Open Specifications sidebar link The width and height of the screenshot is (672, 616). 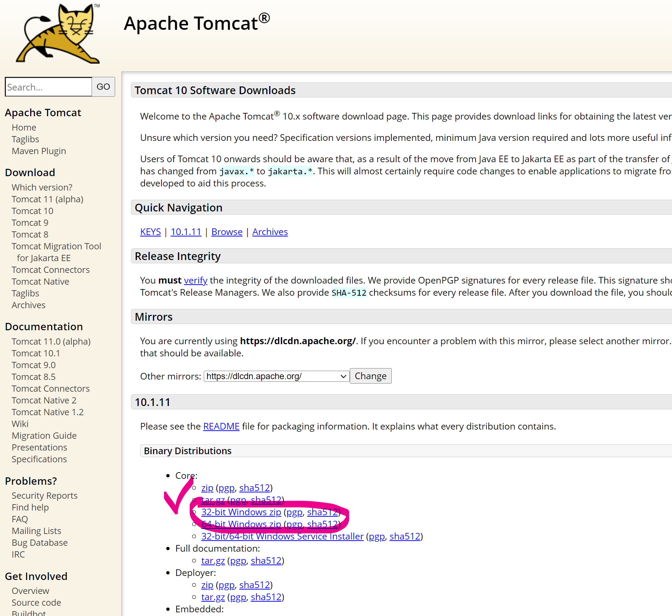(x=39, y=459)
